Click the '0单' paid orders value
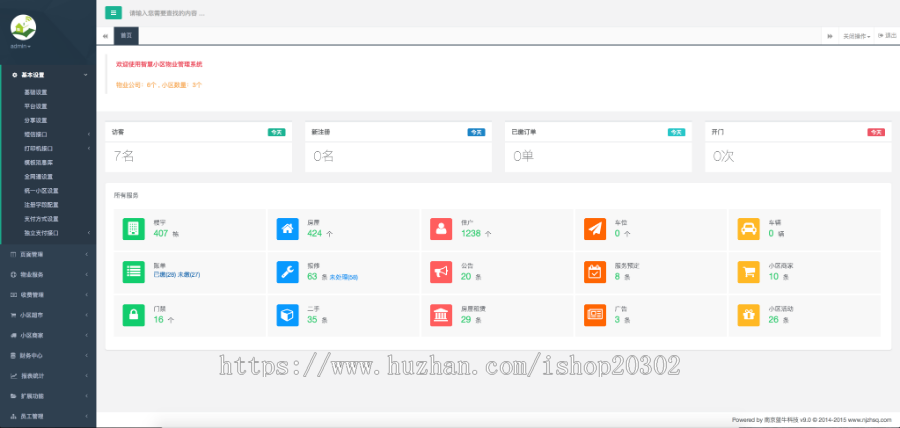This screenshot has height=428, width=900. [x=523, y=156]
